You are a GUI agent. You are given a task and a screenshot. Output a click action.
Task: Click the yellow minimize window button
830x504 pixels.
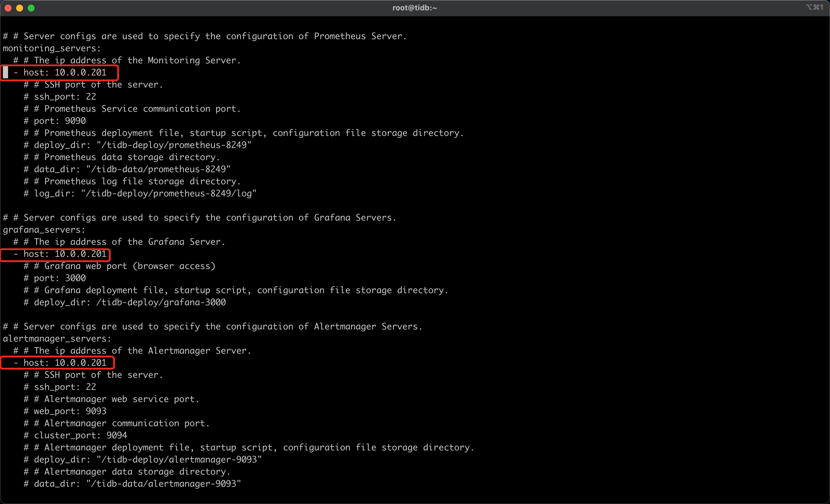point(20,8)
